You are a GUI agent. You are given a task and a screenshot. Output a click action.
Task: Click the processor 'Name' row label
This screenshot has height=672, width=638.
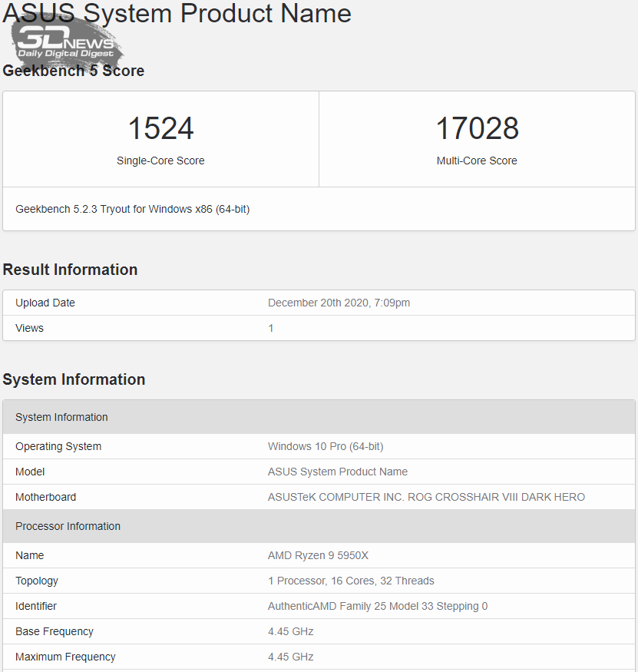30,555
